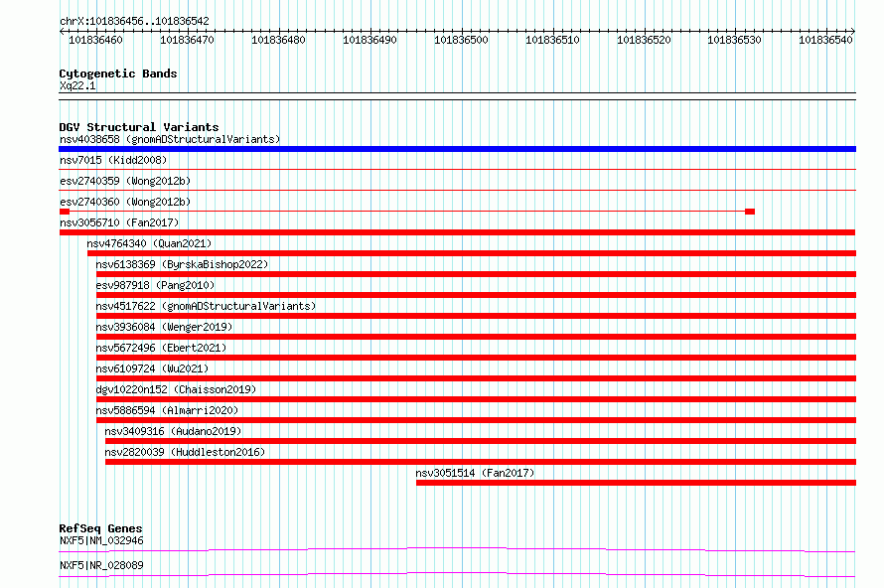Viewport: 884px width, 588px height.
Task: Open nsv3936084 (Wenger2019) variant label
Action: [164, 327]
